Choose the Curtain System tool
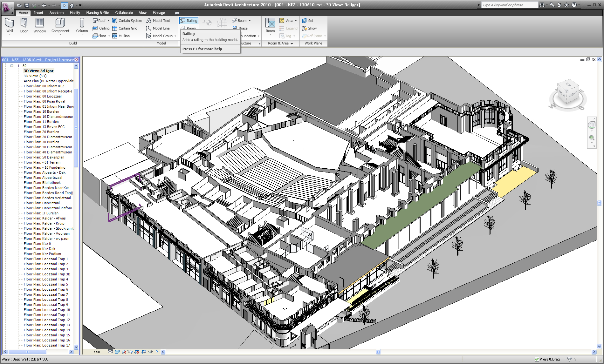This screenshot has height=364, width=604. coord(127,21)
